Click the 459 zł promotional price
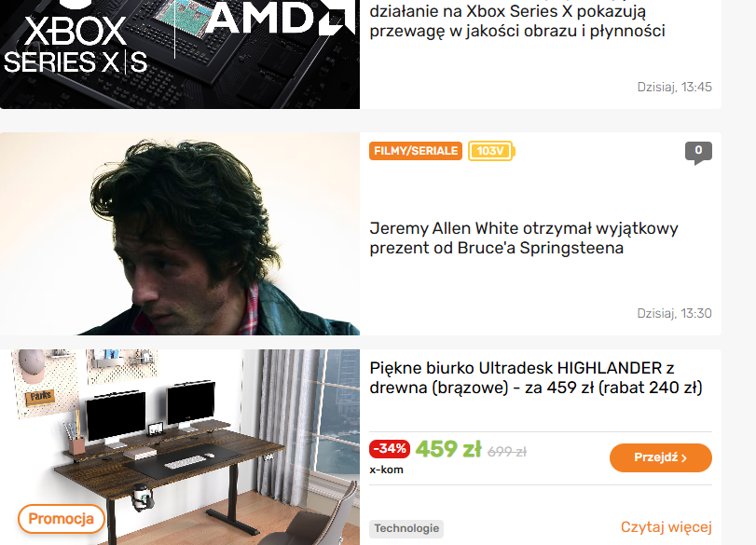The image size is (756, 545). tap(448, 449)
